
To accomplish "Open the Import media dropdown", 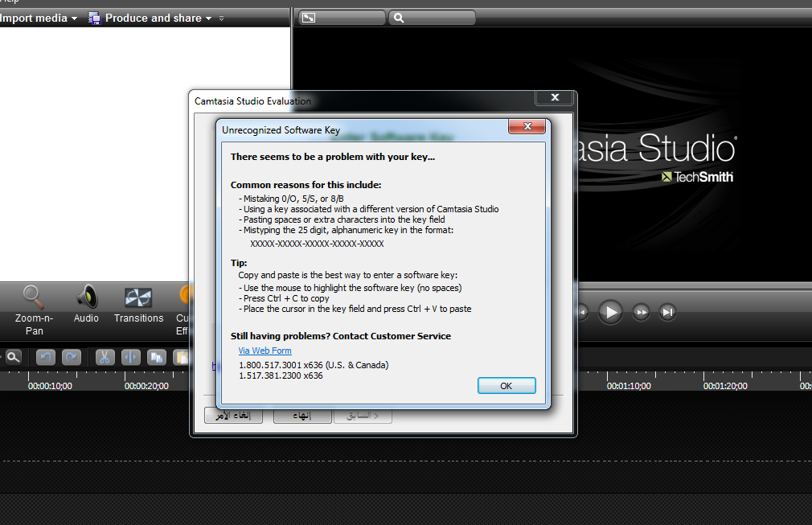I will click(x=39, y=18).
